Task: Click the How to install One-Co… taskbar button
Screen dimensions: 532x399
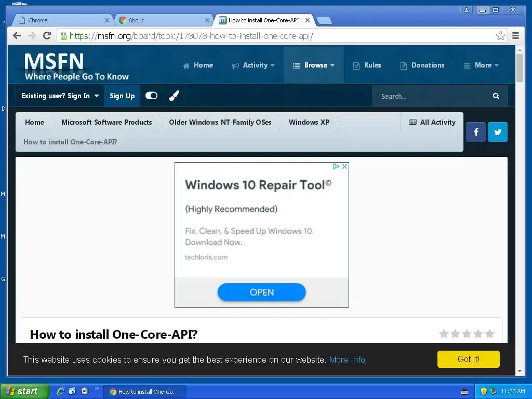Action: click(144, 392)
